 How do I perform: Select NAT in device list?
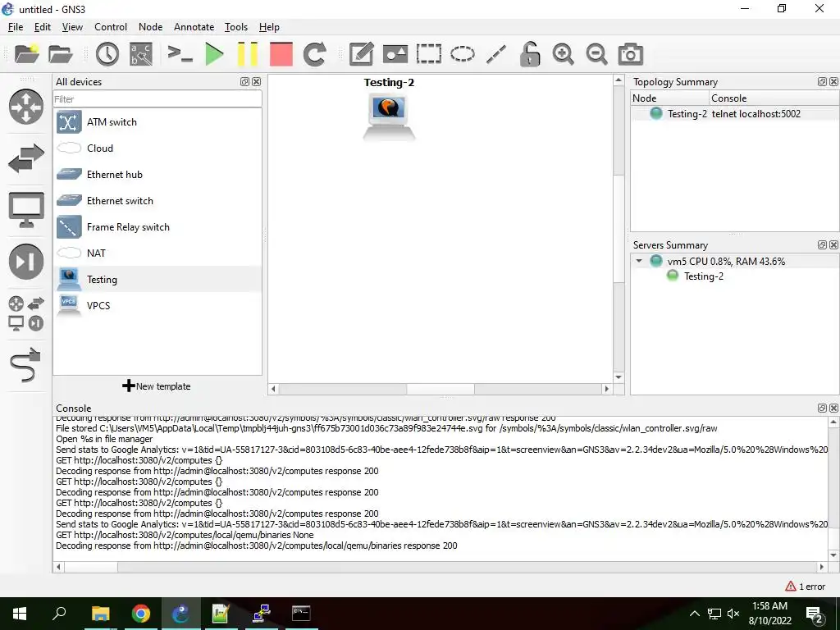pos(157,253)
